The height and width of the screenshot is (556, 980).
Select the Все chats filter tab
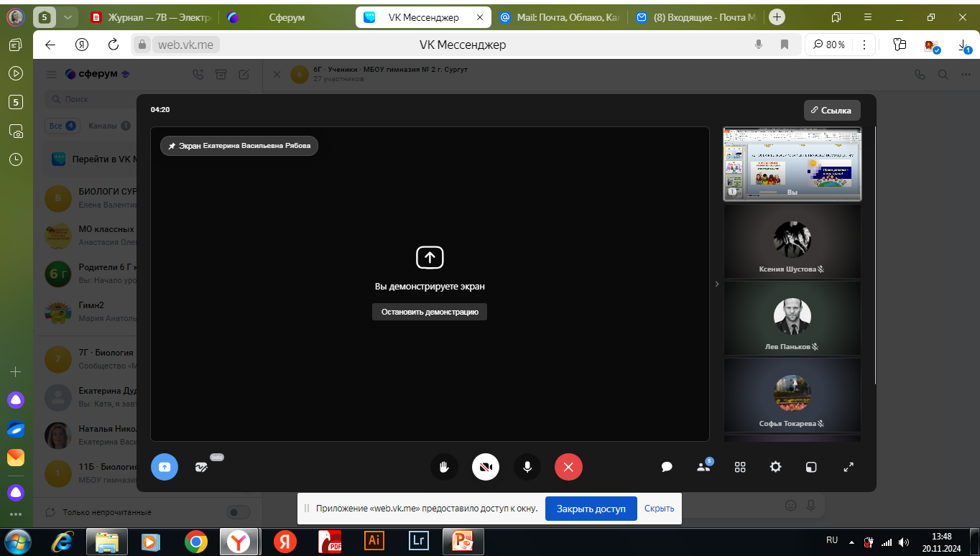tap(63, 126)
